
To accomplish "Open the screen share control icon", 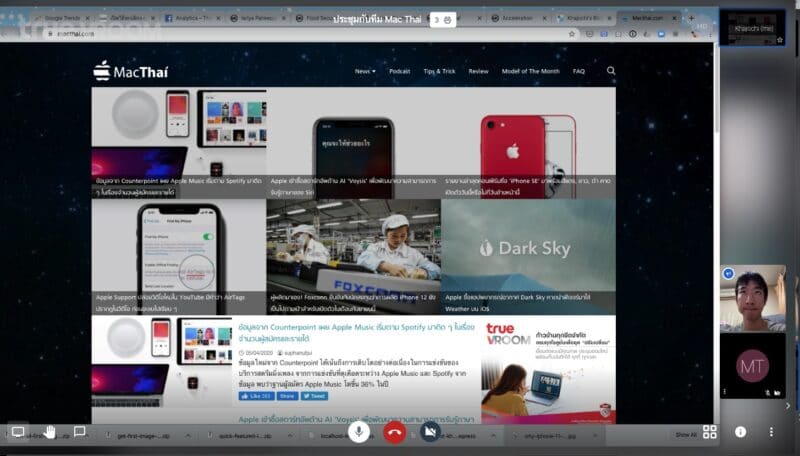I will (18, 432).
